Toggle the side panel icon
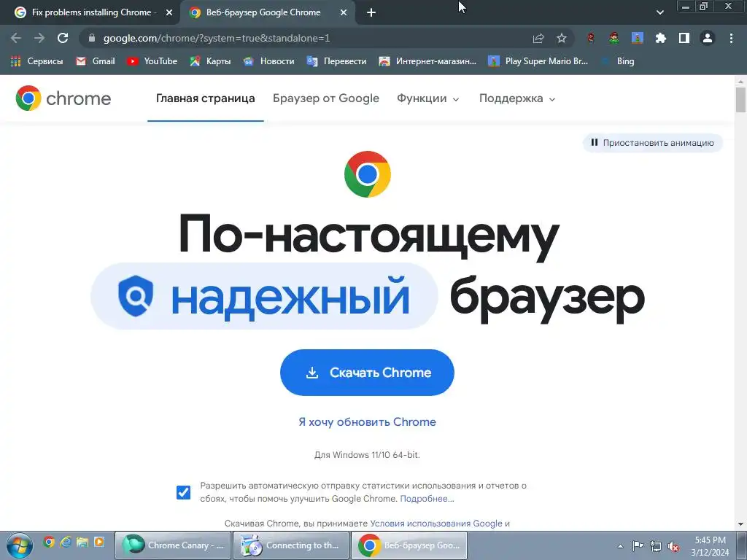Image resolution: width=747 pixels, height=560 pixels. 684,38
